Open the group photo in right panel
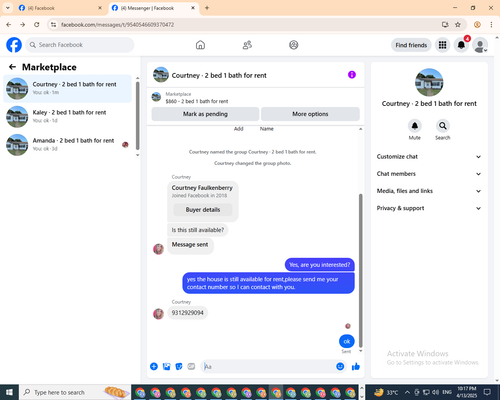 pos(429,82)
